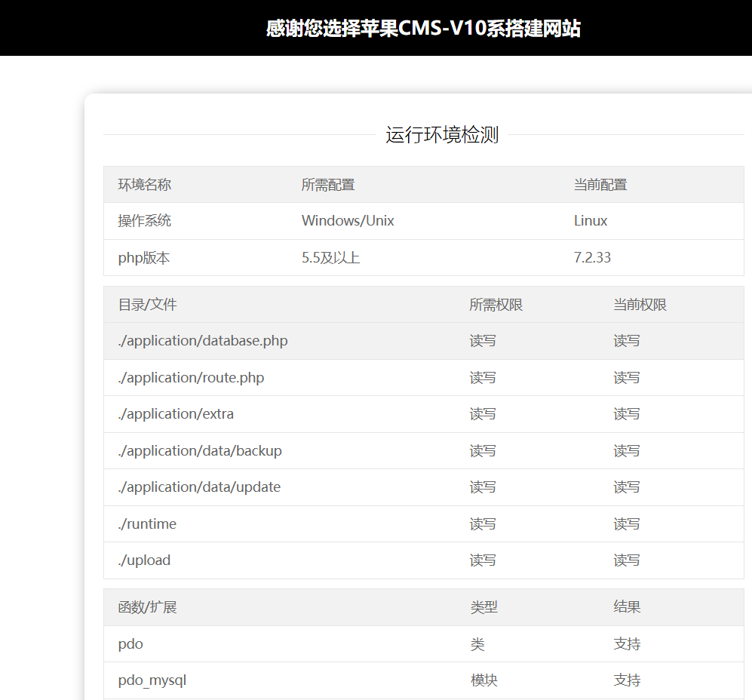Click the Windows/Unix requirement cell
This screenshot has height=700, width=752.
click(348, 221)
